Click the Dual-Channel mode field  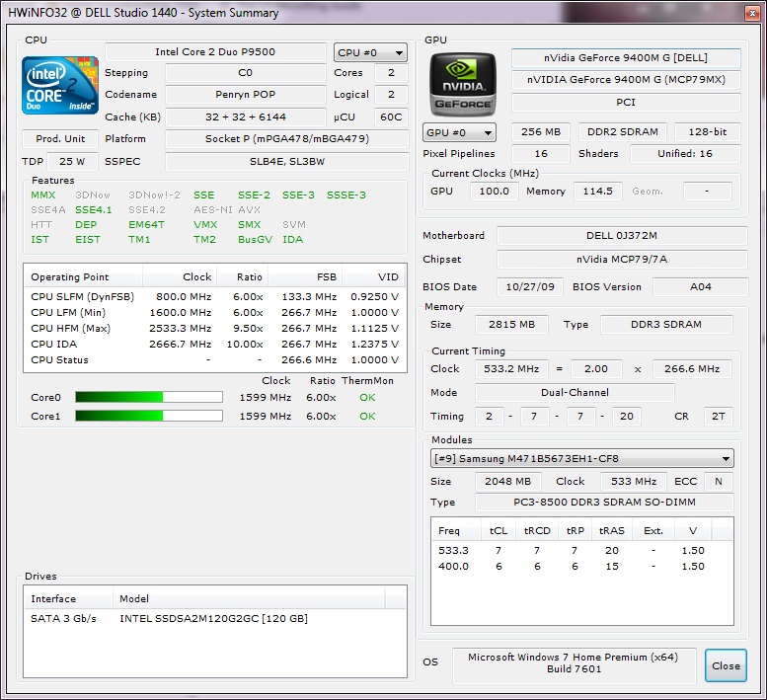point(575,392)
